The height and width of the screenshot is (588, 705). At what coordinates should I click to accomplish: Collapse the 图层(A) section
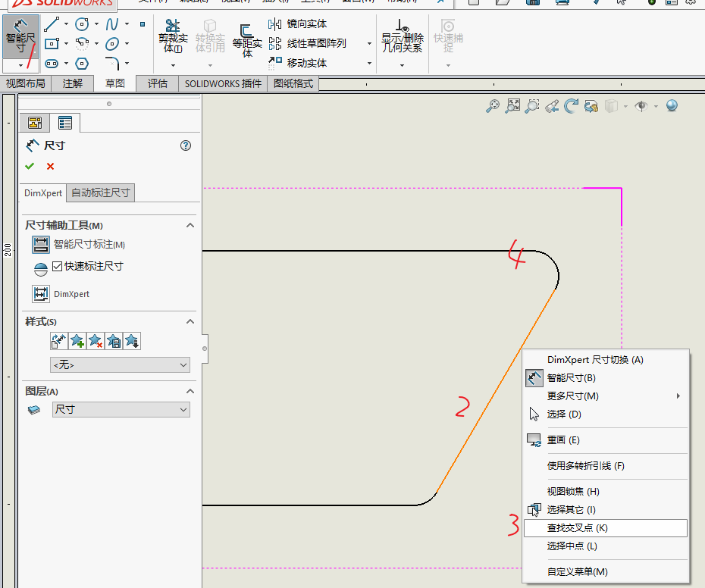[190, 391]
